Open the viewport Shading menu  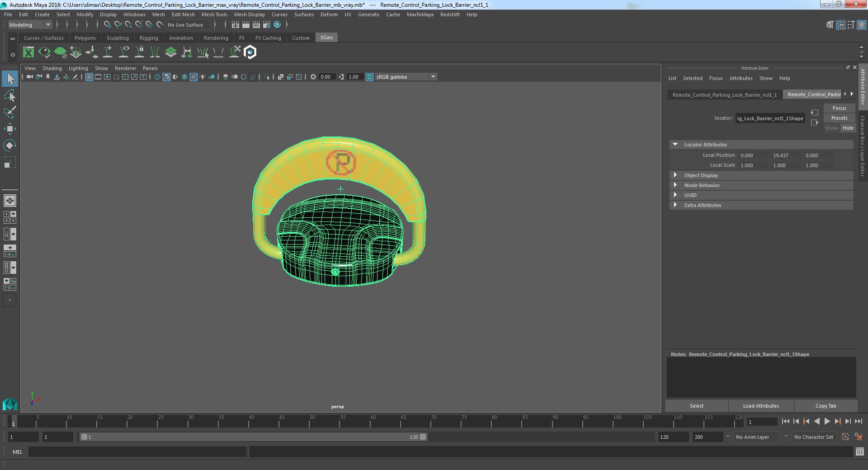[52, 68]
